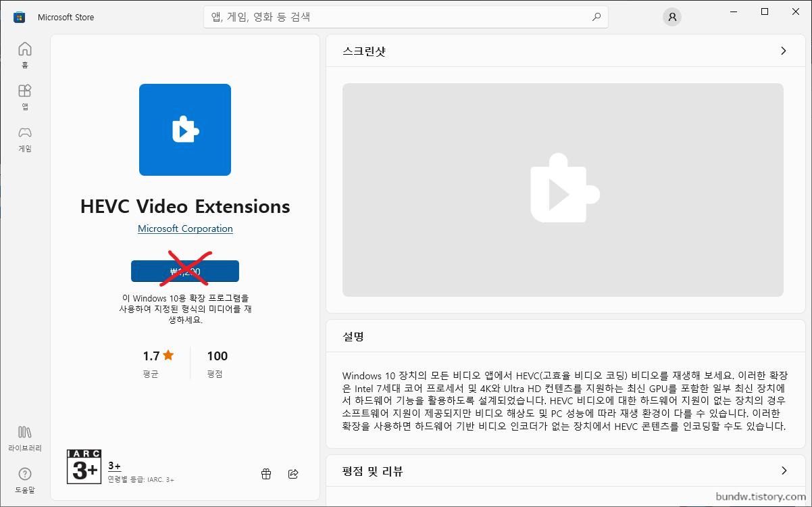Screen dimensions: 812x507
Task: Expand the 평점 및 리뷰 section chevron
Action: [x=784, y=470]
